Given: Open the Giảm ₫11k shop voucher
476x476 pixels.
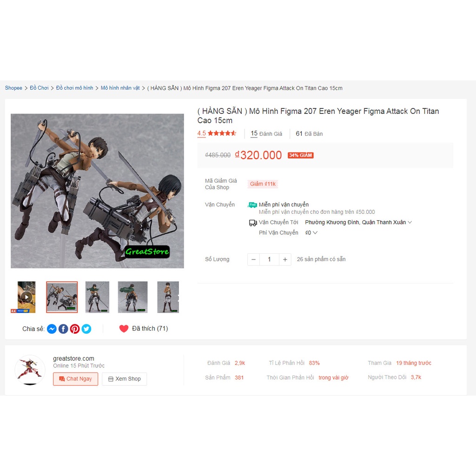Looking at the screenshot, I should point(263,184).
